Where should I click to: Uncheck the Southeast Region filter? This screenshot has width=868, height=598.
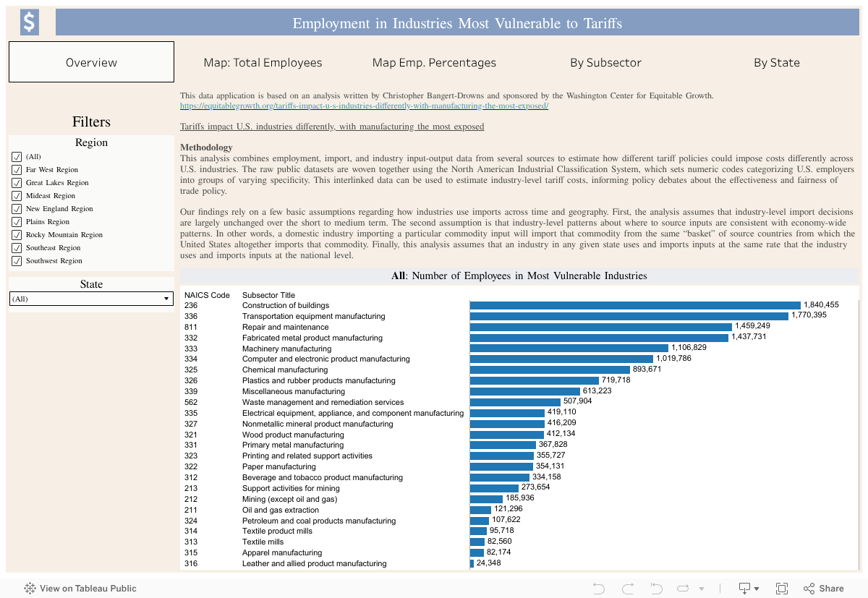point(16,248)
